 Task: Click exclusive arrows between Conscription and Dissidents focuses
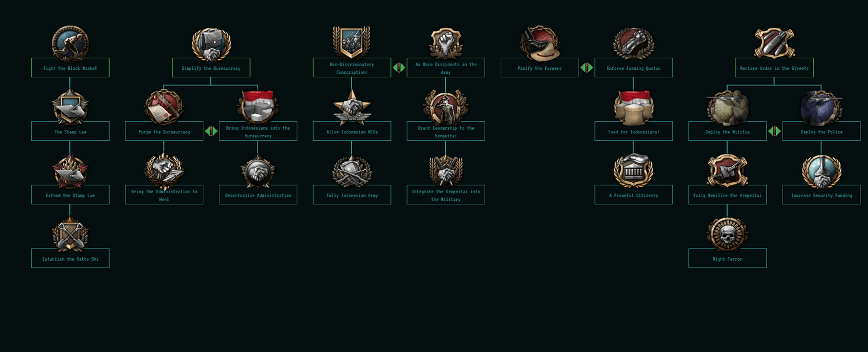coord(398,68)
